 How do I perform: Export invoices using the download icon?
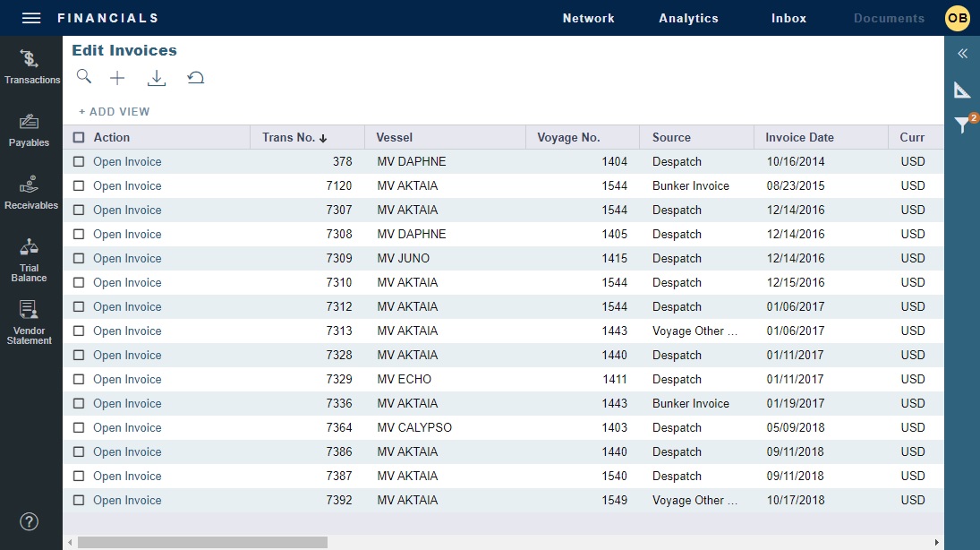(157, 77)
